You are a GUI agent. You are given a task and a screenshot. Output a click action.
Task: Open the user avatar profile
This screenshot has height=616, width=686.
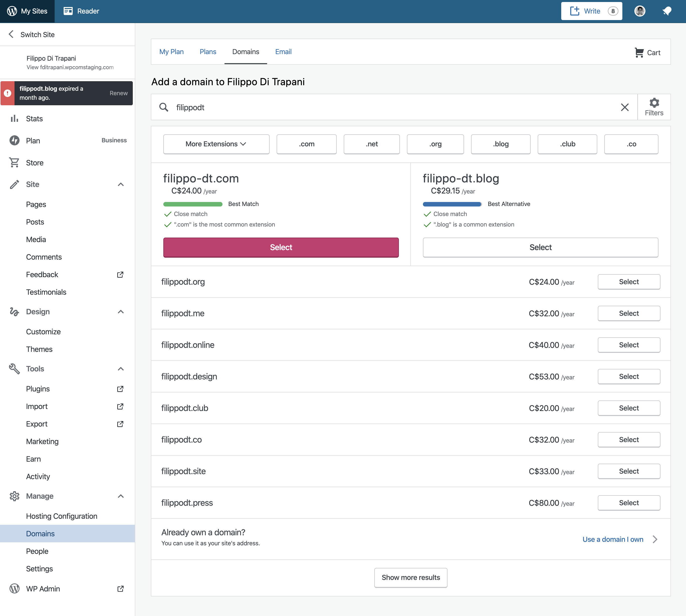639,11
